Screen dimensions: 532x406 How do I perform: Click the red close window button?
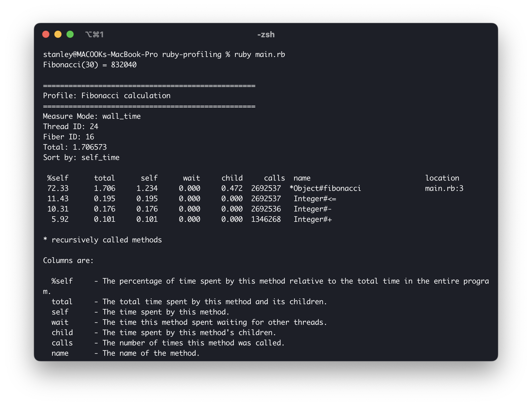point(46,34)
